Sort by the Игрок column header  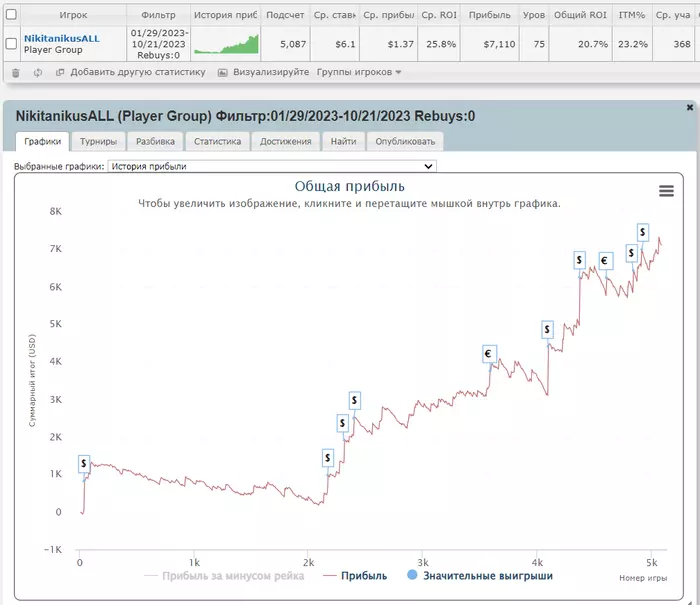73,15
